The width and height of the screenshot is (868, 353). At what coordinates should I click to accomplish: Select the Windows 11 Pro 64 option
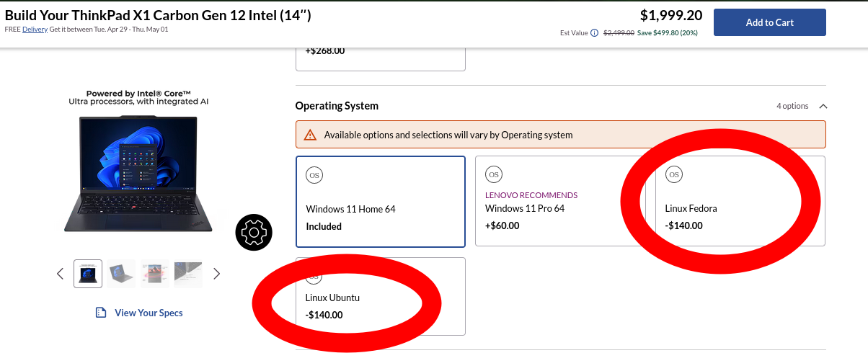[x=560, y=202]
